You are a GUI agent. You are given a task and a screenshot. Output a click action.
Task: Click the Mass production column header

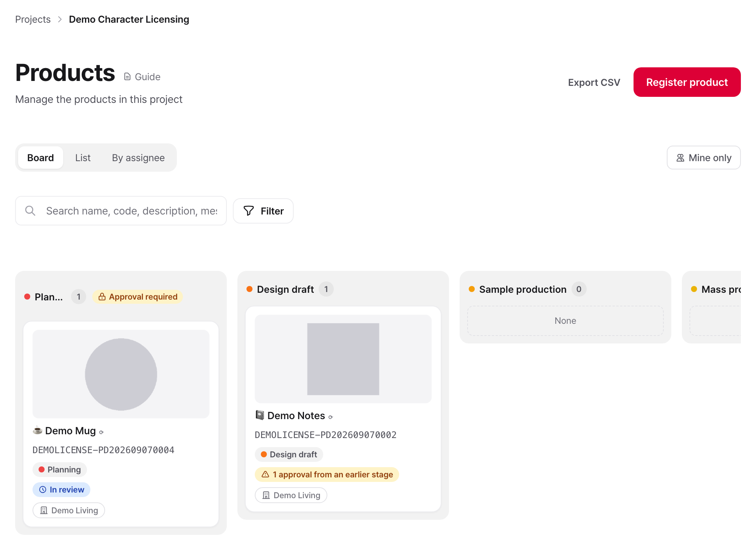click(721, 289)
